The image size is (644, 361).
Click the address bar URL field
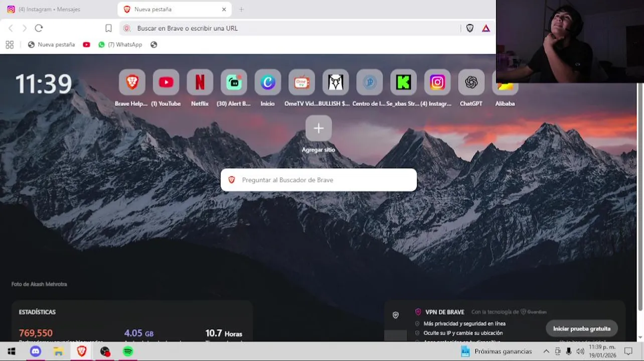(x=289, y=29)
